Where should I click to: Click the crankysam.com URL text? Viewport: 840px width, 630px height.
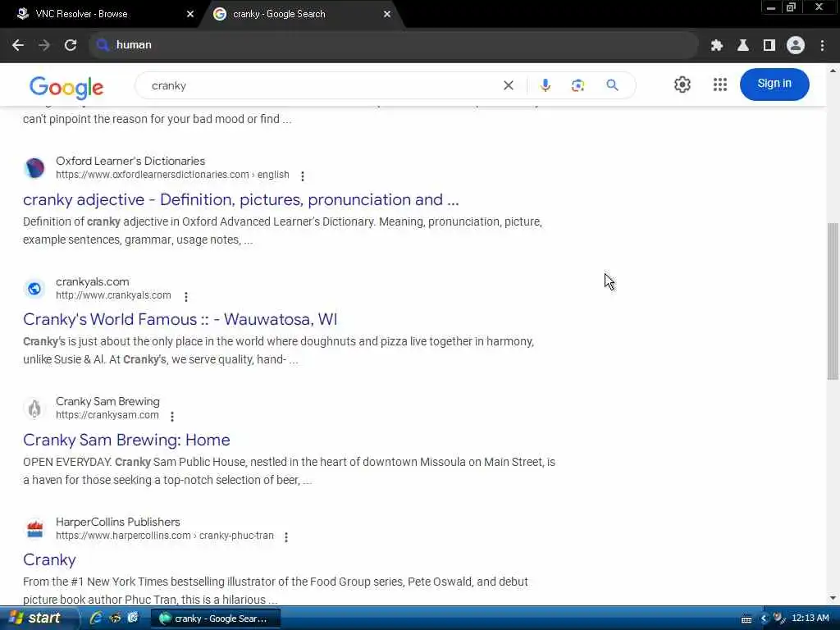coord(107,415)
